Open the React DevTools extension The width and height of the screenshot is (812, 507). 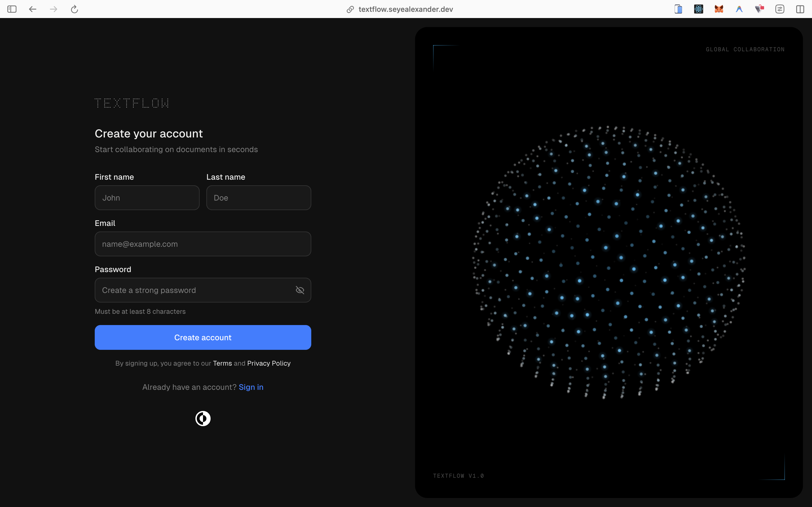pyautogui.click(x=698, y=9)
